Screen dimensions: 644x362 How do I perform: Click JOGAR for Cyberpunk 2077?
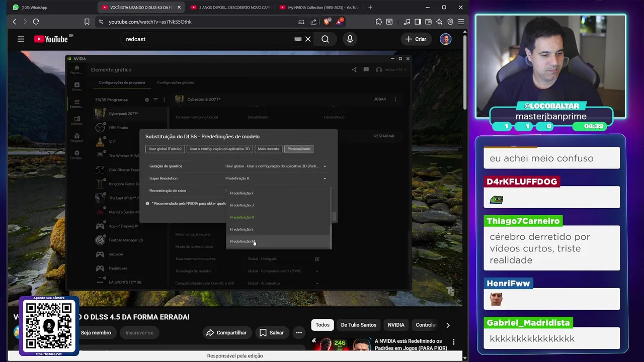coord(380,99)
